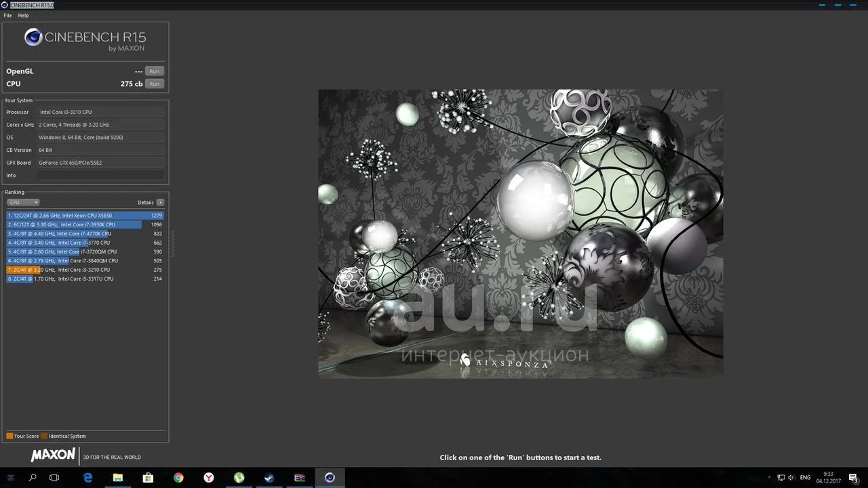Open Microsoft Edge from the taskbar

coord(88,478)
